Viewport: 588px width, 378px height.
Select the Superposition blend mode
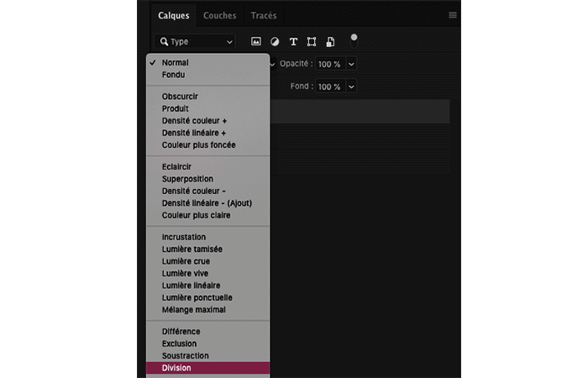(207, 179)
